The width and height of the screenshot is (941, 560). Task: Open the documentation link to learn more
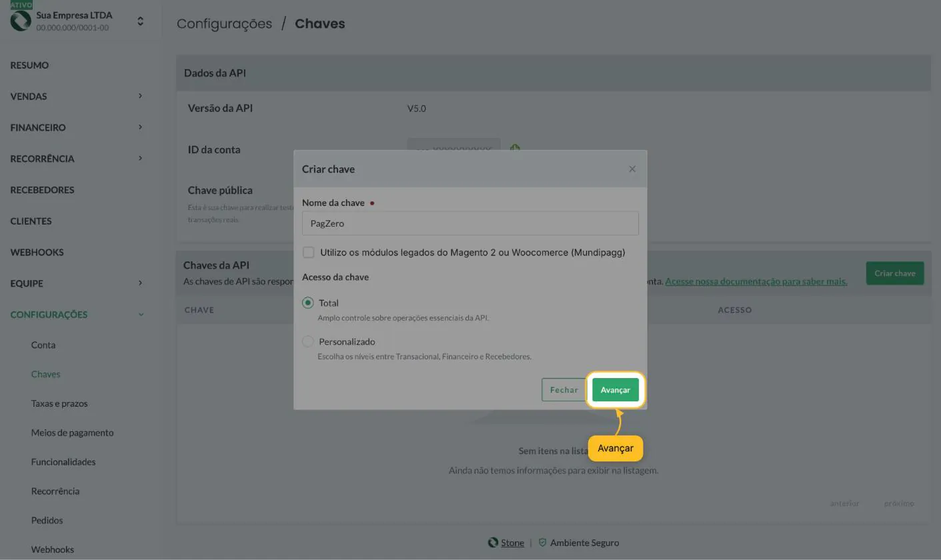756,281
